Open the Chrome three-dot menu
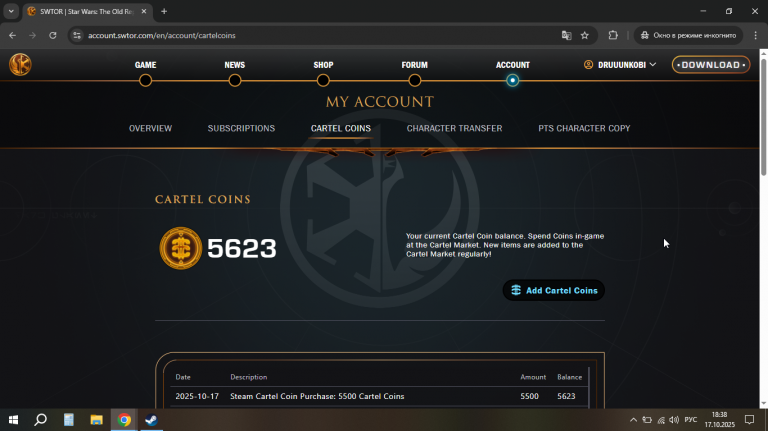The height and width of the screenshot is (431, 768). click(x=755, y=35)
